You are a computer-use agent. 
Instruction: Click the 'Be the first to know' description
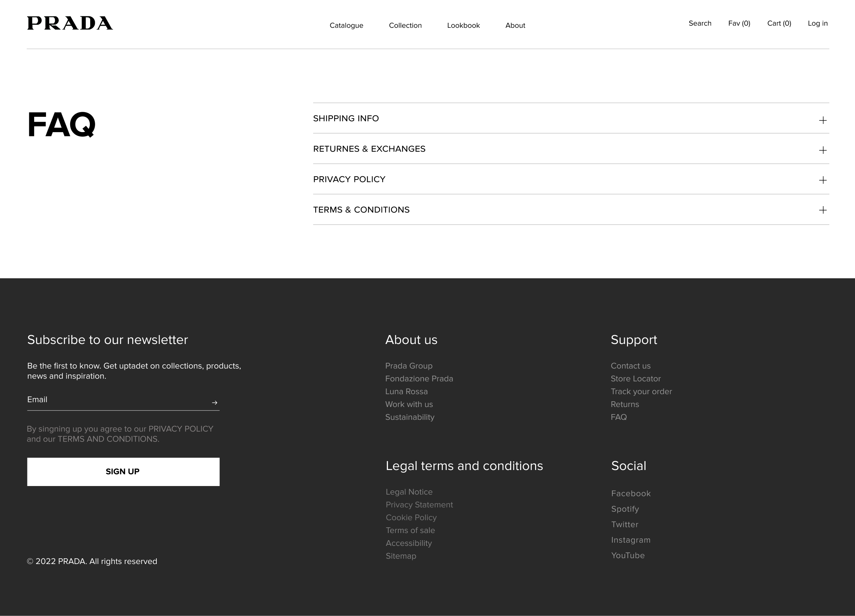(134, 371)
